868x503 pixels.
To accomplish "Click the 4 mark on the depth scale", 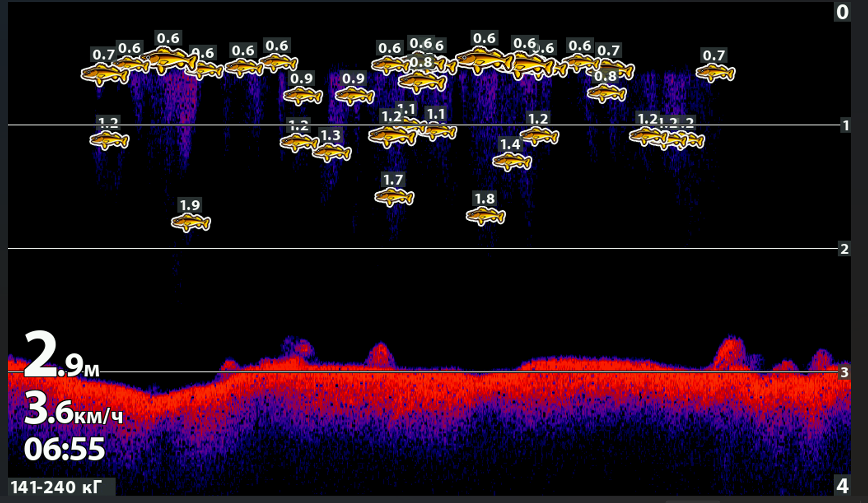I will point(842,486).
